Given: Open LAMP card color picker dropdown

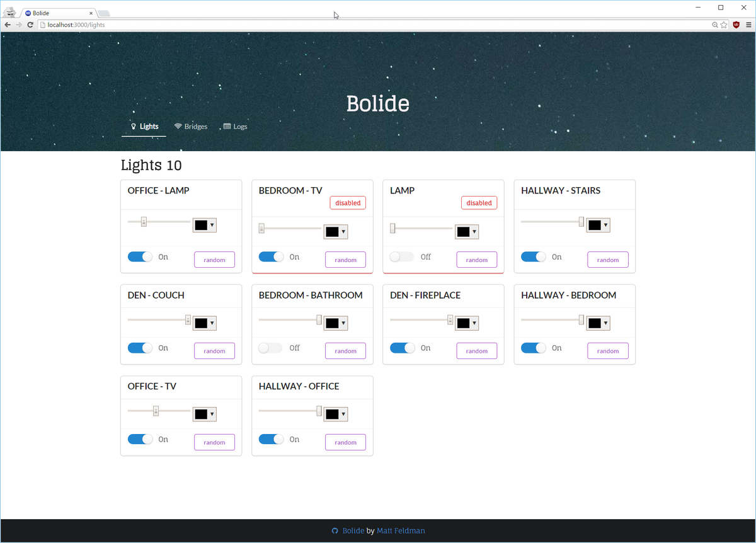Looking at the screenshot, I should click(x=467, y=232).
